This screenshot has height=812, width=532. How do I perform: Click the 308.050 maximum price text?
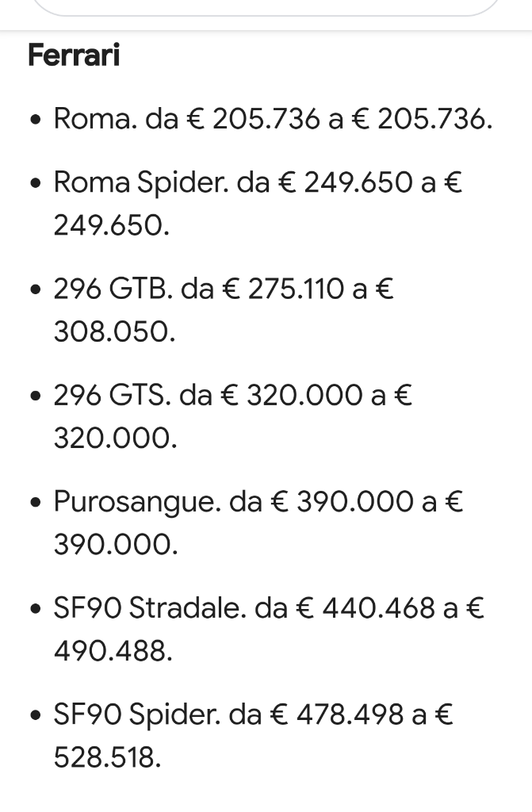pyautogui.click(x=114, y=332)
